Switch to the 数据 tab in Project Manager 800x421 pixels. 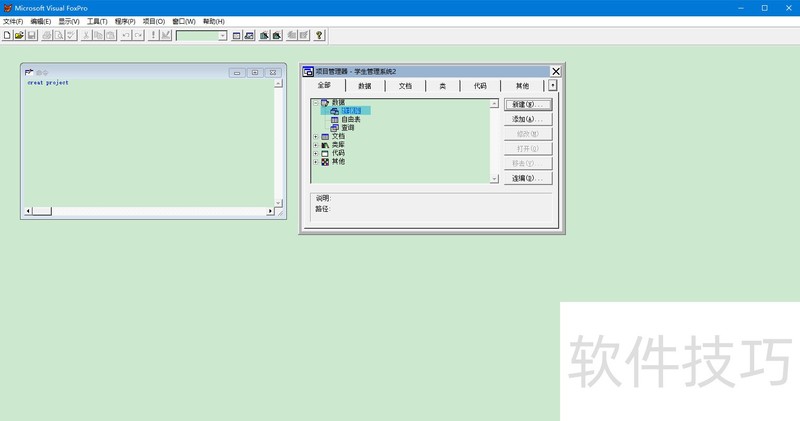pyautogui.click(x=365, y=86)
